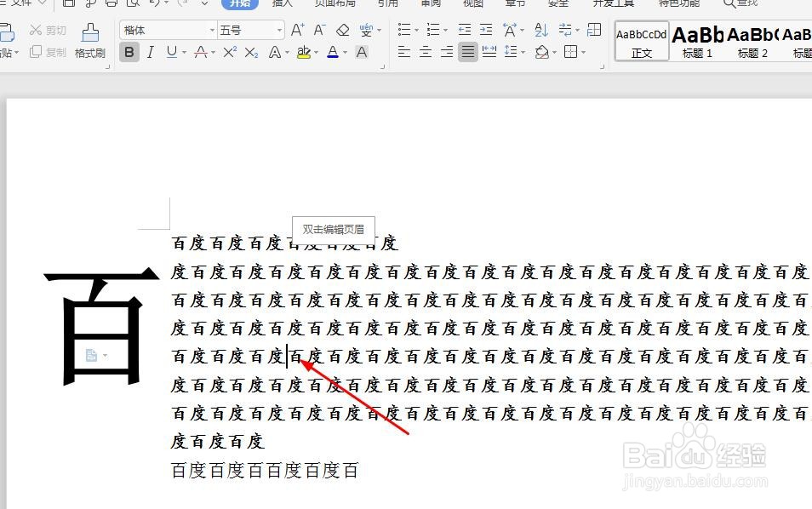Click the text tool grid icon beside paragraph marks
The height and width of the screenshot is (509, 812).
tap(594, 30)
